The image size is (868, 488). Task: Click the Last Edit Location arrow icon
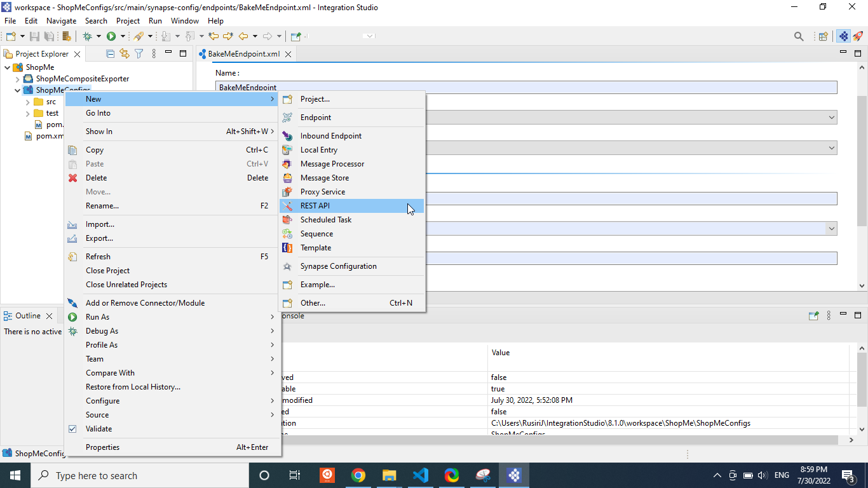(214, 37)
